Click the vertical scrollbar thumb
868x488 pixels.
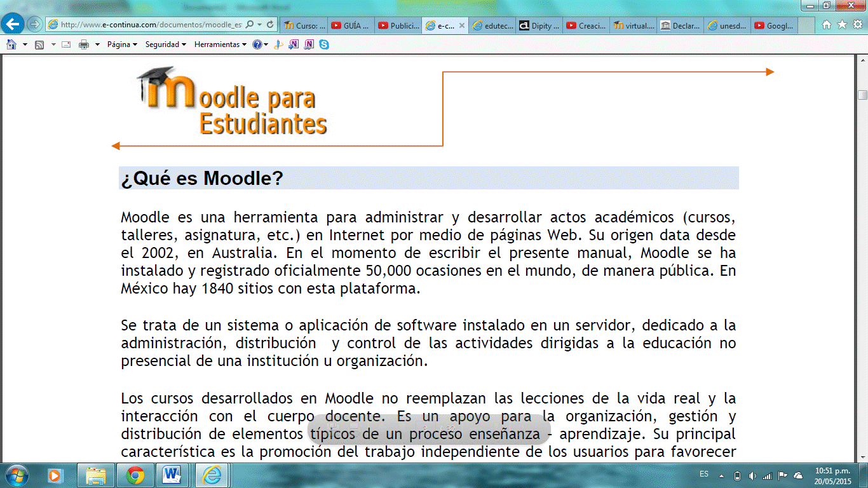pos(862,95)
